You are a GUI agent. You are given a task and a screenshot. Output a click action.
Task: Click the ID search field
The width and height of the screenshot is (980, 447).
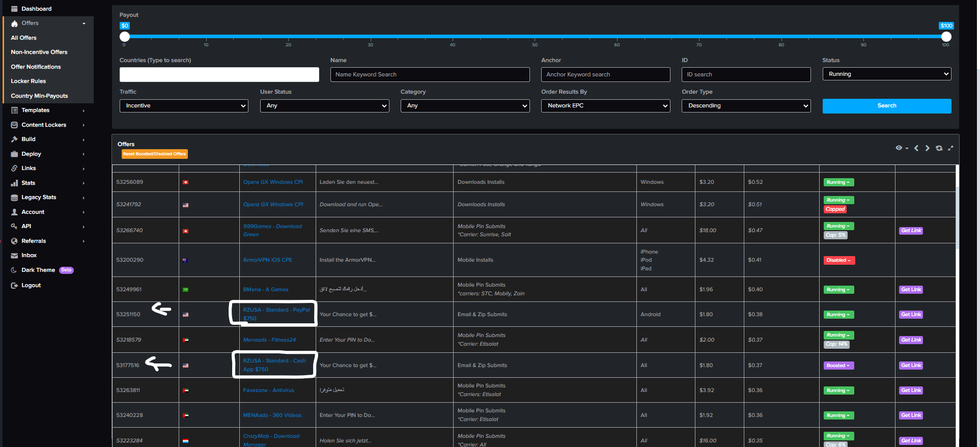[x=746, y=74]
